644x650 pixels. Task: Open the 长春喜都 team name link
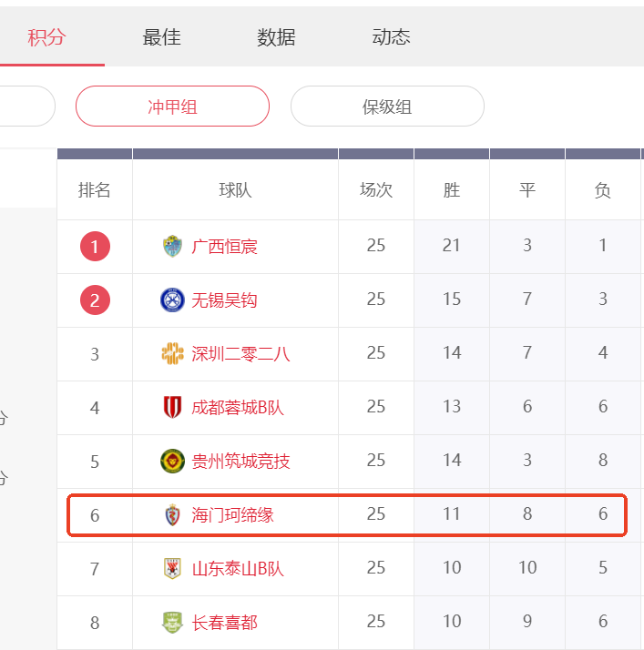coord(224,622)
